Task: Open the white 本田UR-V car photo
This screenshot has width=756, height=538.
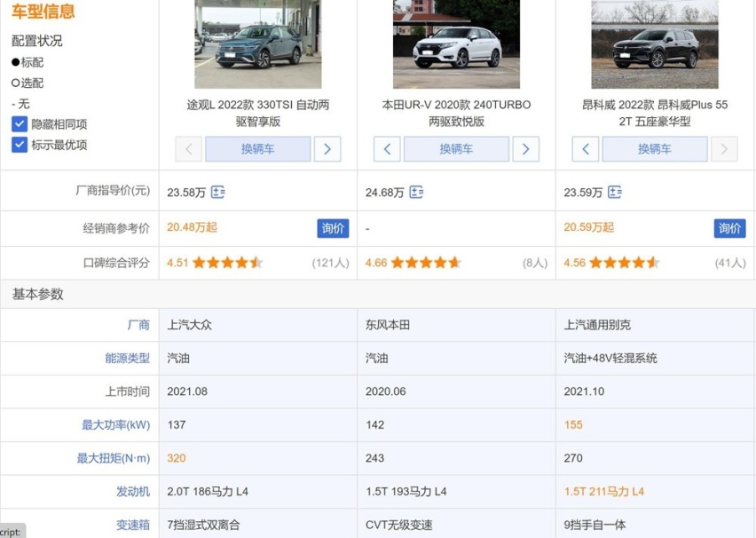Action: click(x=456, y=44)
